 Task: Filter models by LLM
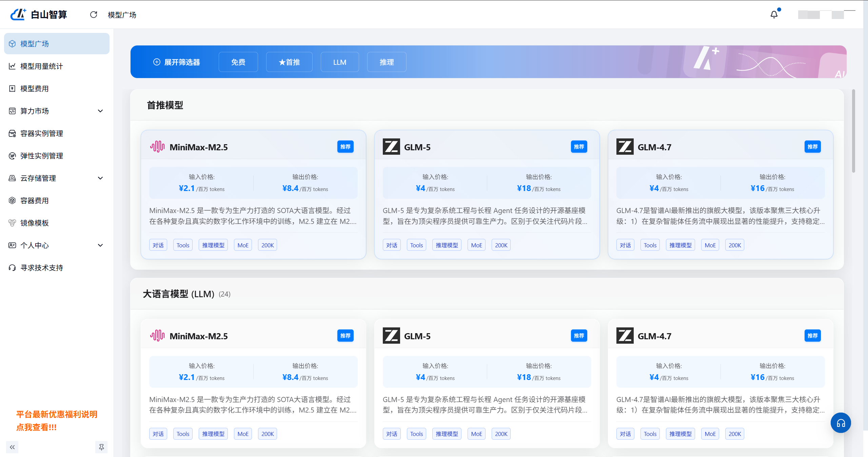[340, 62]
